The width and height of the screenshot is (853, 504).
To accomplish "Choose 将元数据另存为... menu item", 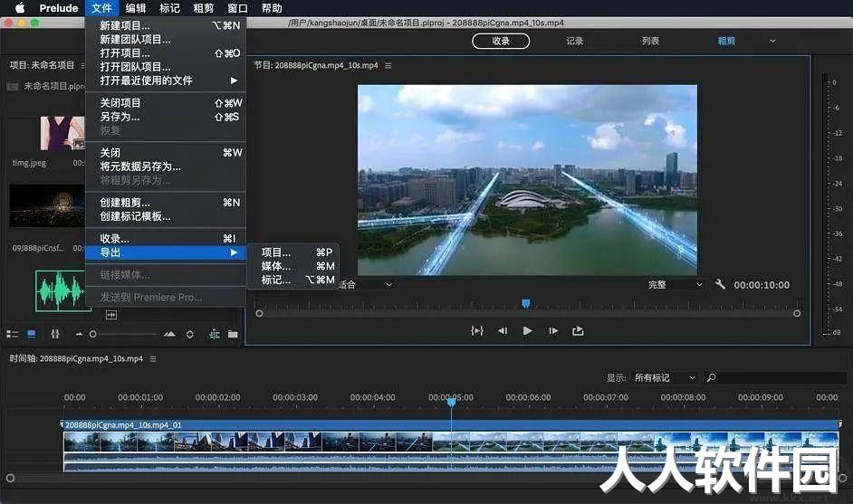I will (x=166, y=166).
